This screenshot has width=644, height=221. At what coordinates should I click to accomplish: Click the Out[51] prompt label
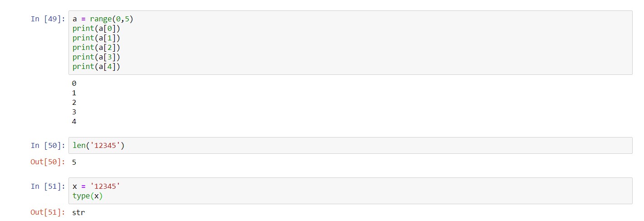[x=48, y=212]
